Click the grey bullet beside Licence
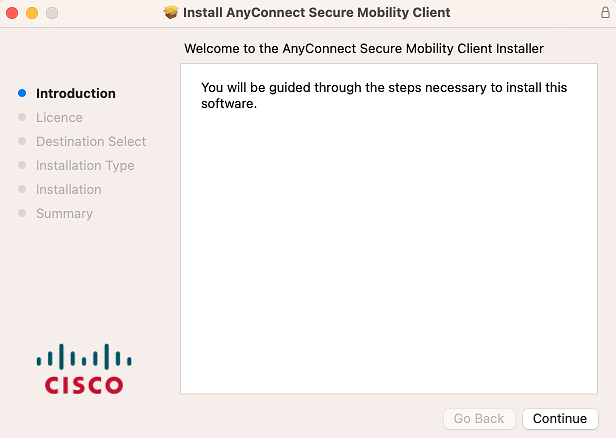This screenshot has width=616, height=438. 22,117
